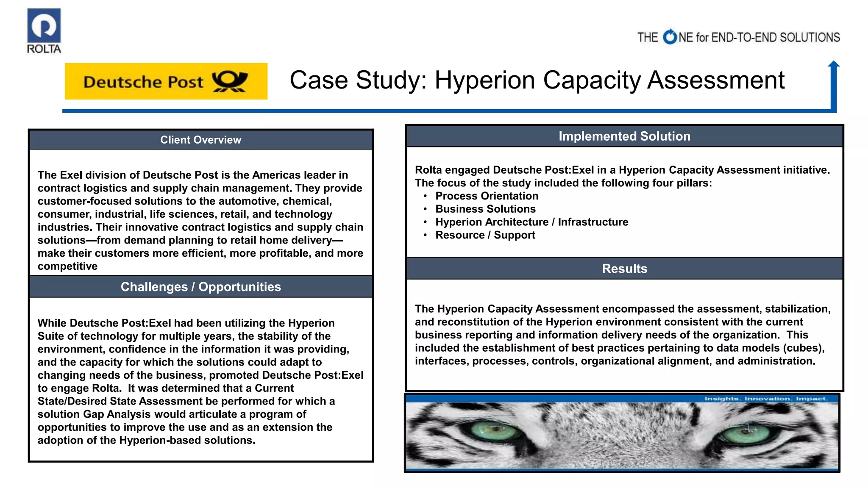This screenshot has height=488, width=868.
Task: Click the circular O icon in tagline
Action: coord(670,37)
